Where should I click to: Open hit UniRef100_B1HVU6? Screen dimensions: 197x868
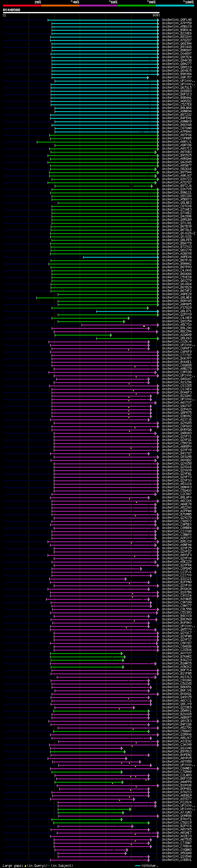pyautogui.click(x=177, y=785)
